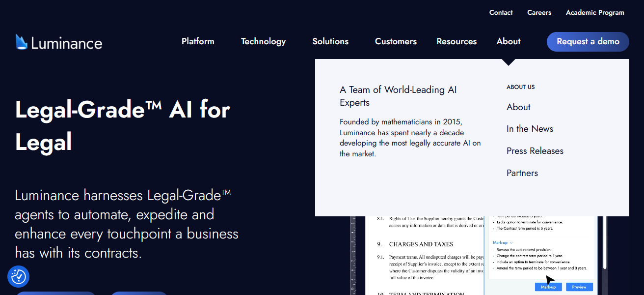Open the Solutions menu
The width and height of the screenshot is (644, 295).
click(330, 41)
